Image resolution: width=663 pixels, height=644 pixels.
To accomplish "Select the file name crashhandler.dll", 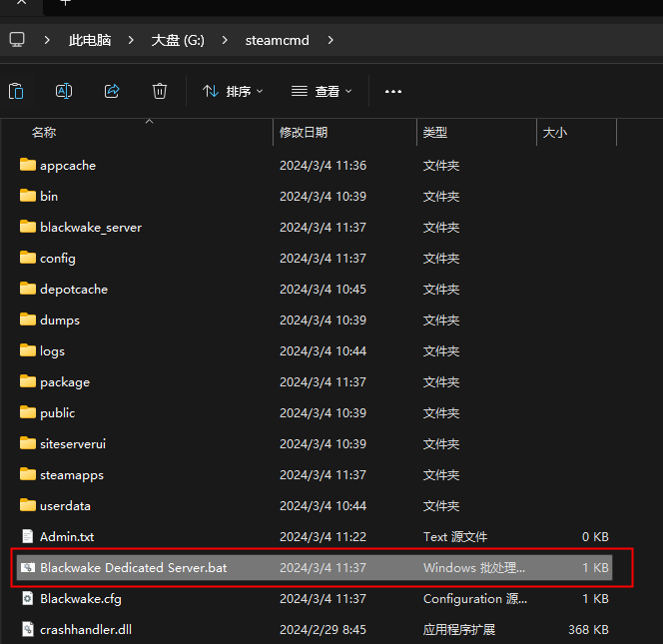I will (86, 630).
